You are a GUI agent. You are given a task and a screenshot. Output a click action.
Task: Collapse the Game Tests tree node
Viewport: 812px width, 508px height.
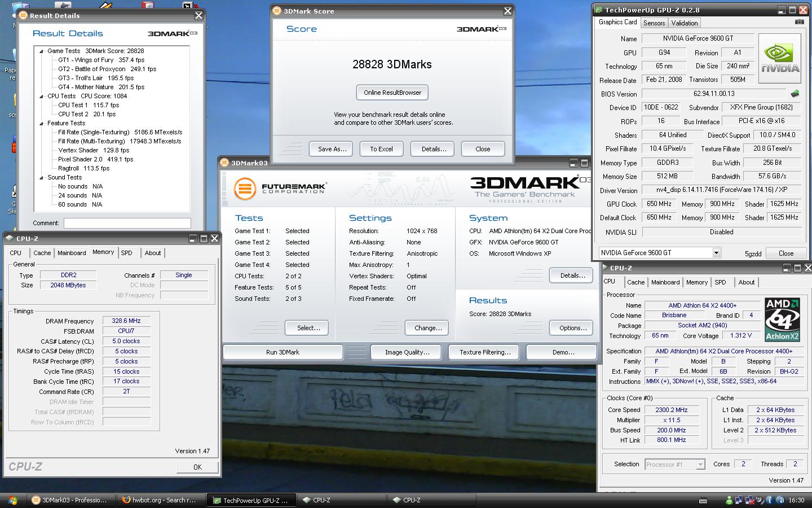point(42,51)
